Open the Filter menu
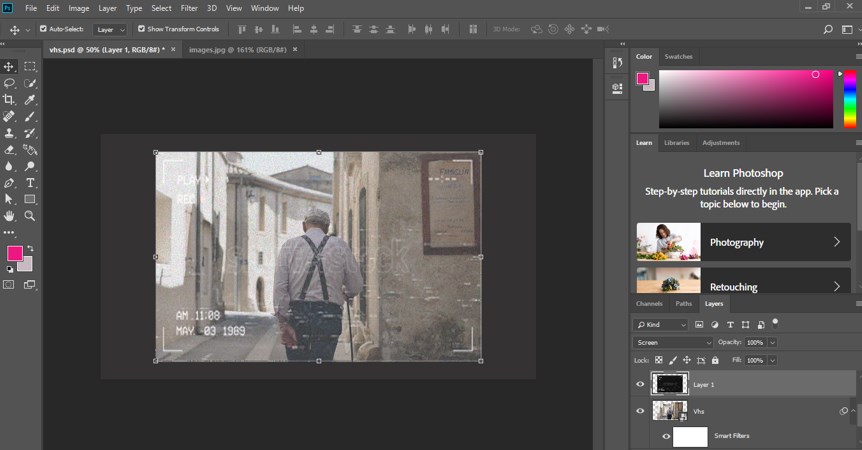862x450 pixels. 189,8
